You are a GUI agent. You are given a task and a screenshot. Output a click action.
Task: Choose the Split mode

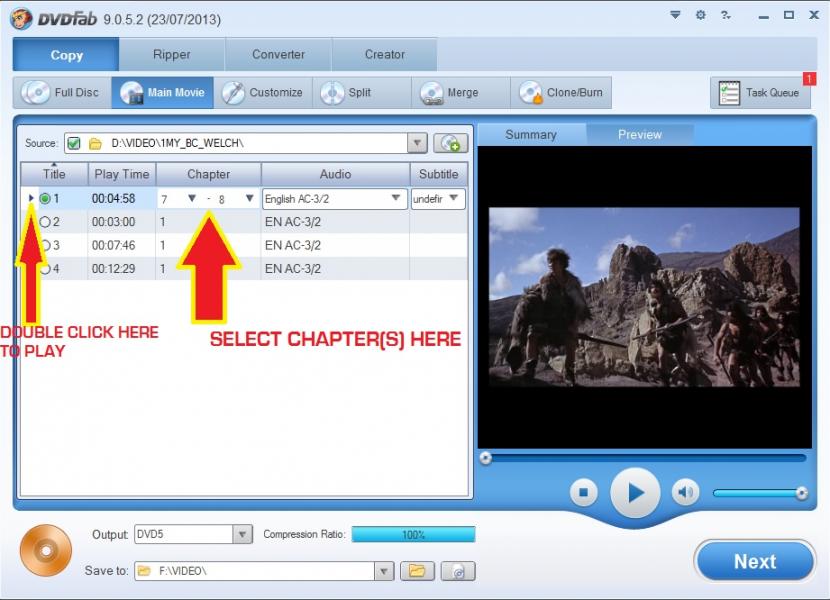[x=362, y=93]
